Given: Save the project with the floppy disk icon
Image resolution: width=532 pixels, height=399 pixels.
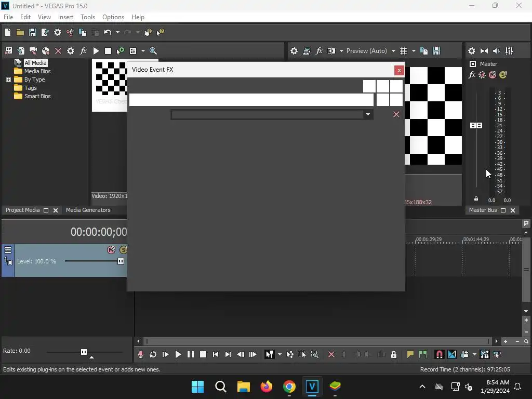Looking at the screenshot, I should (x=33, y=32).
